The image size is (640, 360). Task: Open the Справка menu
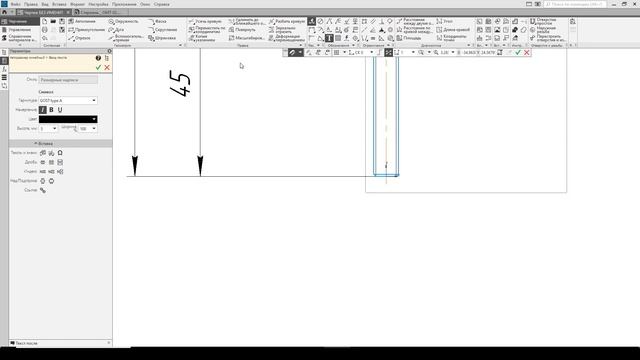pos(162,4)
